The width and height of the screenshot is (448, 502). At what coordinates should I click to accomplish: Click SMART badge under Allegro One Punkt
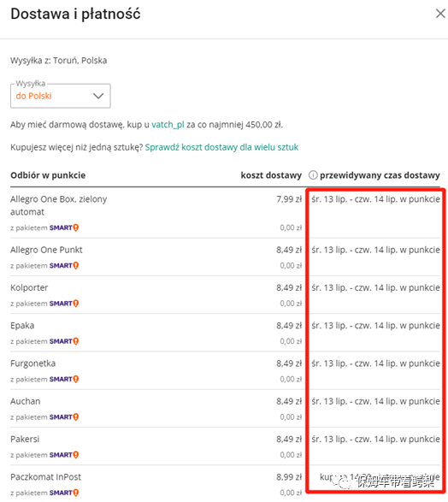point(64,265)
